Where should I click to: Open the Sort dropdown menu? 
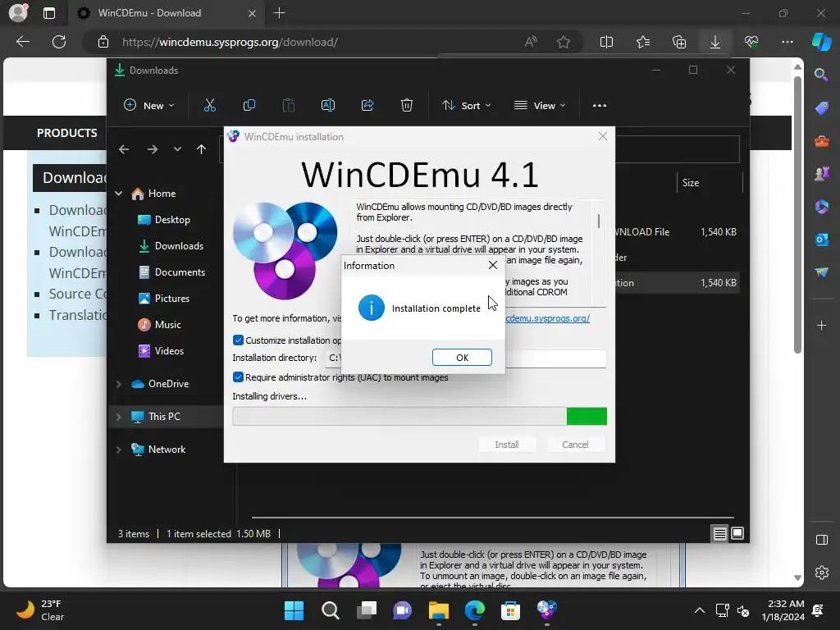(x=466, y=106)
